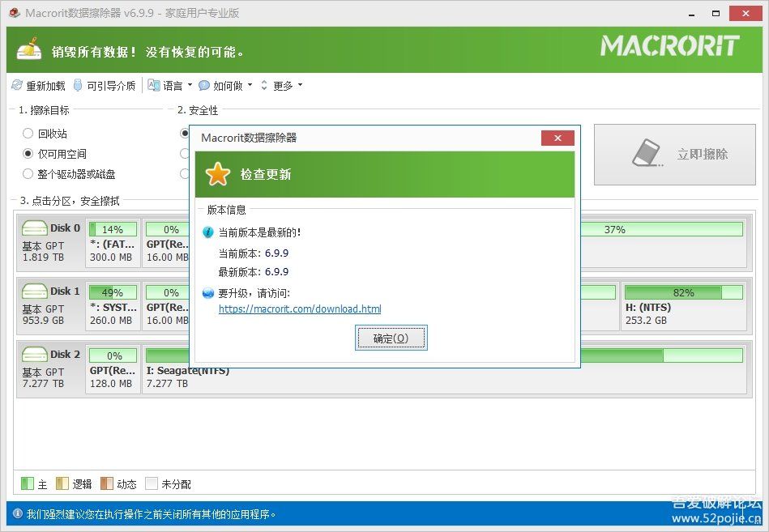The height and width of the screenshot is (532, 769).
Task: Open the 可引导介质 bootable media tool
Action: 105,86
